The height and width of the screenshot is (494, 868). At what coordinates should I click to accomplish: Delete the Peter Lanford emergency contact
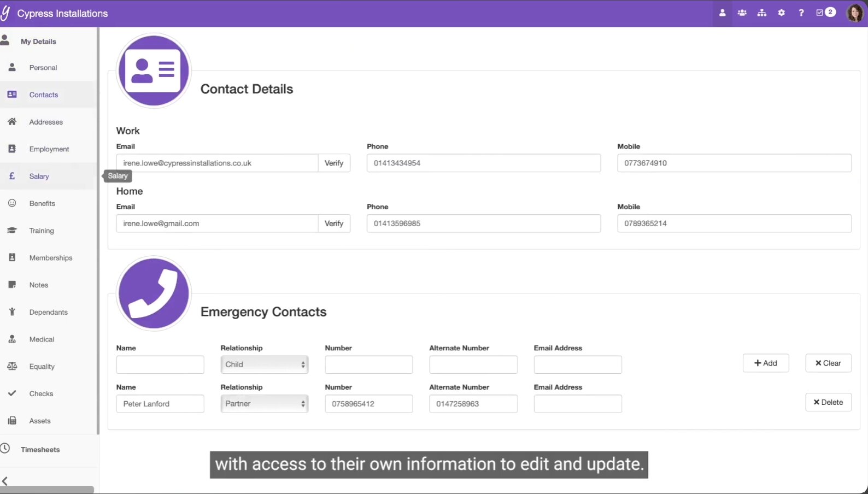pyautogui.click(x=828, y=403)
